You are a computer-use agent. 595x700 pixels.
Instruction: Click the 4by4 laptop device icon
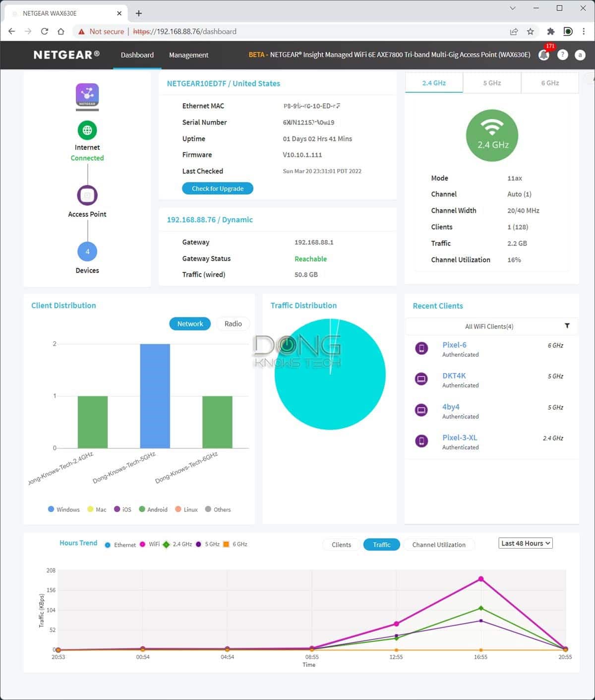pyautogui.click(x=421, y=410)
